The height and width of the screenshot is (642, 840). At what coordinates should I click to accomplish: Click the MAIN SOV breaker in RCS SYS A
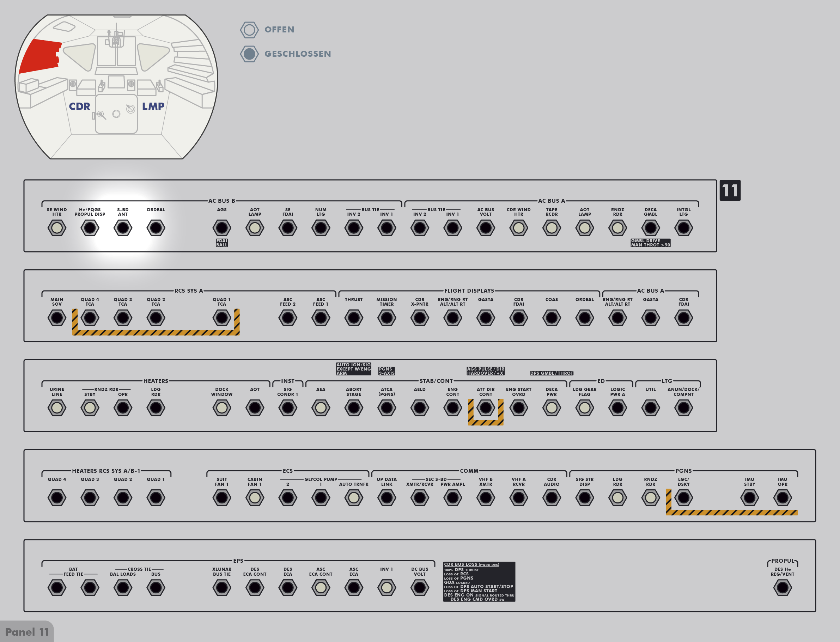(57, 318)
